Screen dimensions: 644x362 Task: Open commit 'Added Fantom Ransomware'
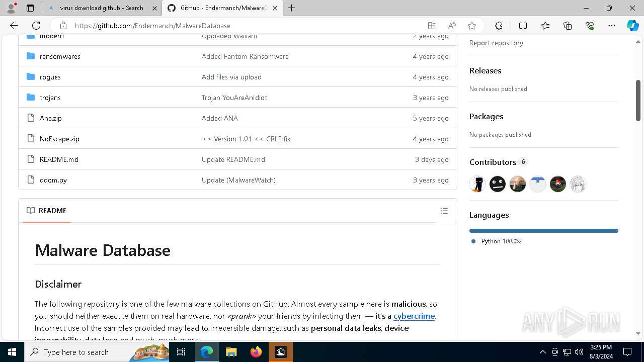tap(245, 56)
